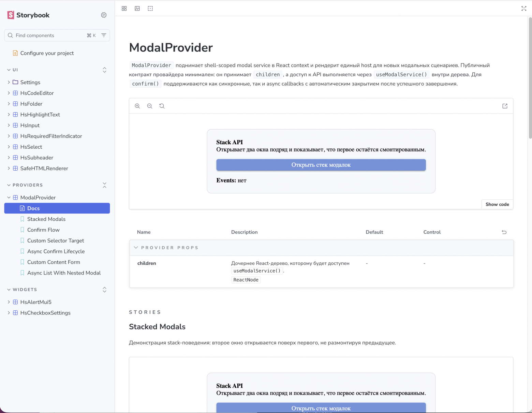Open Storybook settings gear menu
The width and height of the screenshot is (532, 413).
(104, 15)
